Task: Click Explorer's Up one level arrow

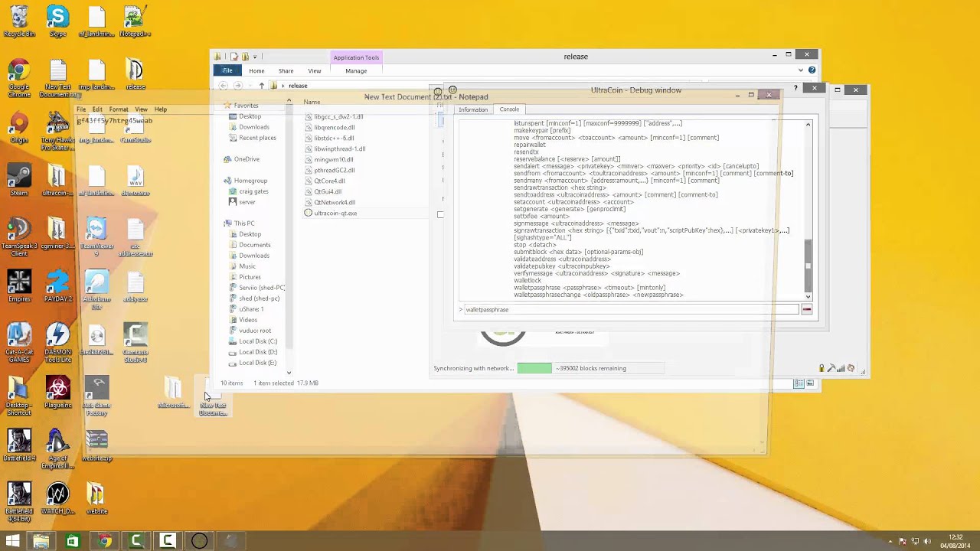Action: [x=262, y=86]
